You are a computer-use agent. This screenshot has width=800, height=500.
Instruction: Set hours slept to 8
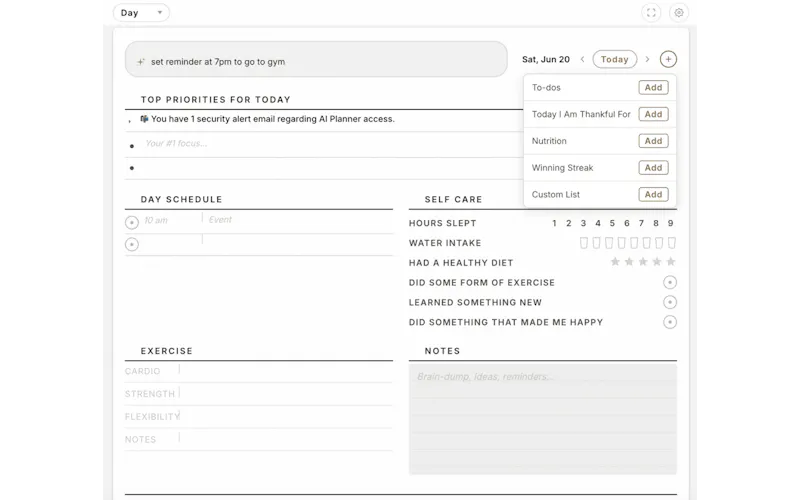656,223
